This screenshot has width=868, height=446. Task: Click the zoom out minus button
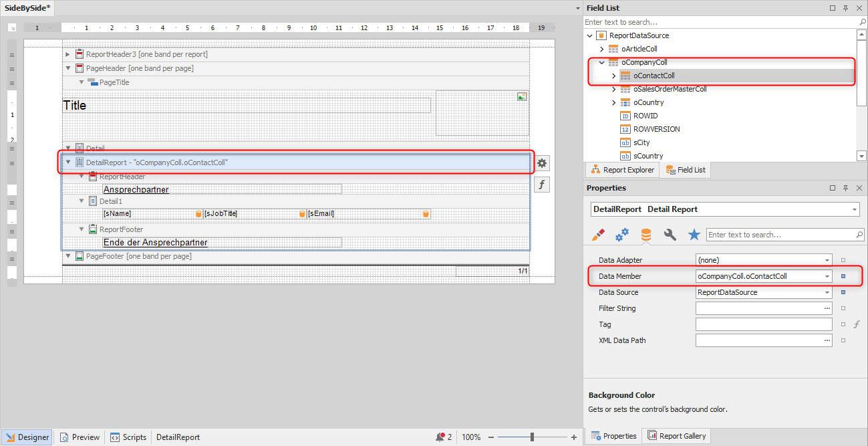click(491, 437)
